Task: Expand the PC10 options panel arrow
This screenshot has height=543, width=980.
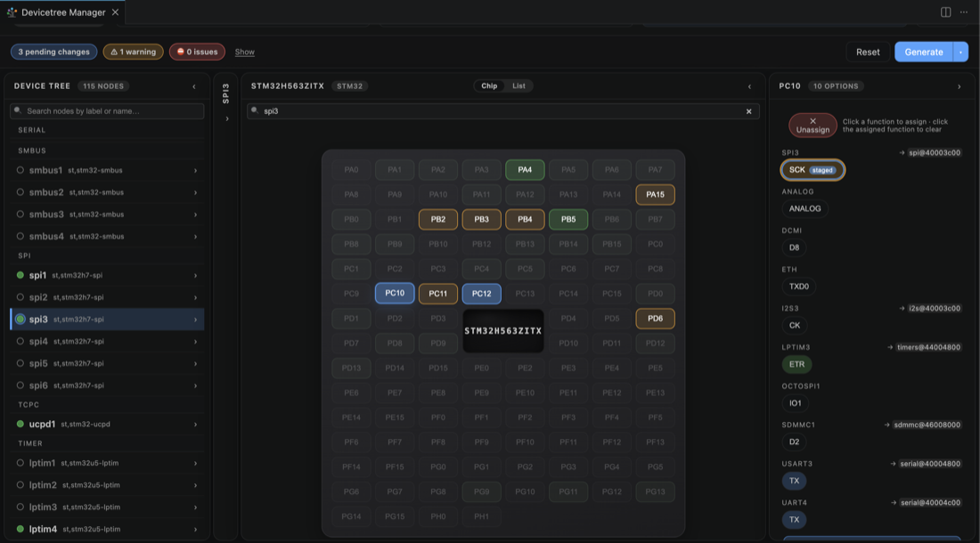Action: click(960, 86)
